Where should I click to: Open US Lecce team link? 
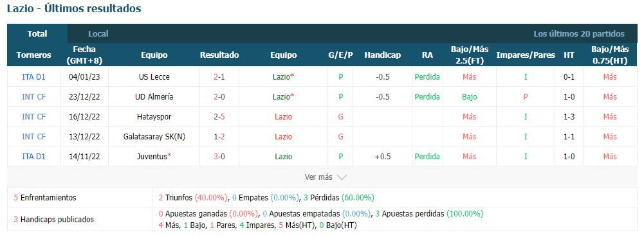tap(154, 77)
